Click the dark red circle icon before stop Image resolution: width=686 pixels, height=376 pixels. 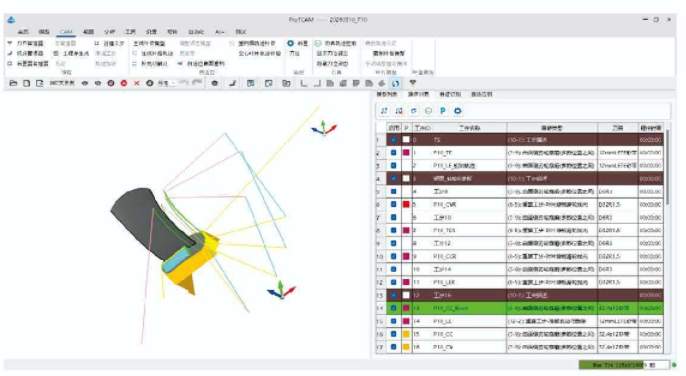[x=111, y=83]
